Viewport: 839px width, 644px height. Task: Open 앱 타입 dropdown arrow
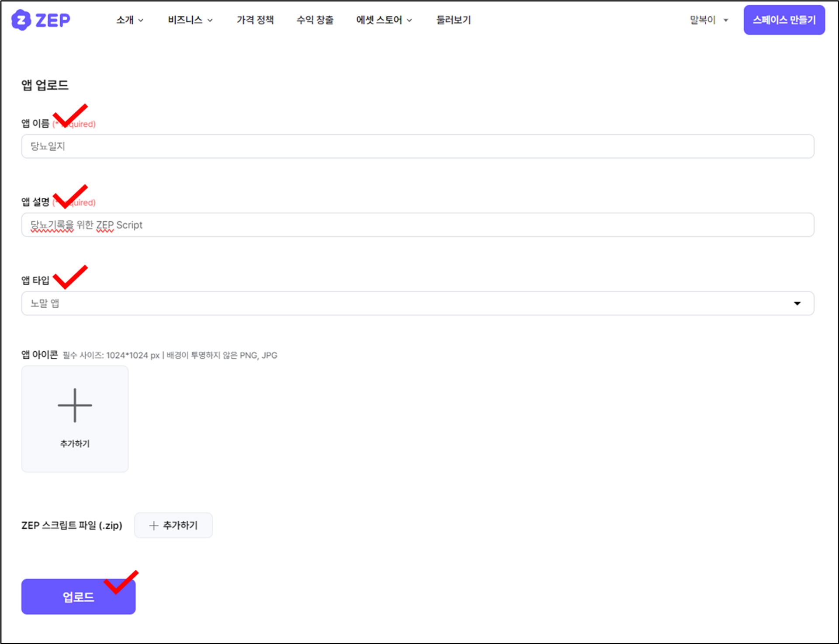point(797,303)
